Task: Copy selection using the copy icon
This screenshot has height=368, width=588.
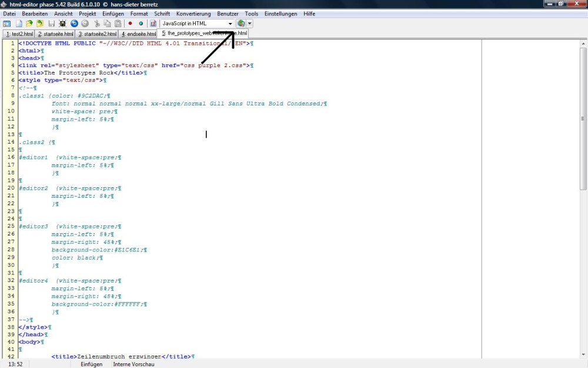Action: (x=107, y=24)
